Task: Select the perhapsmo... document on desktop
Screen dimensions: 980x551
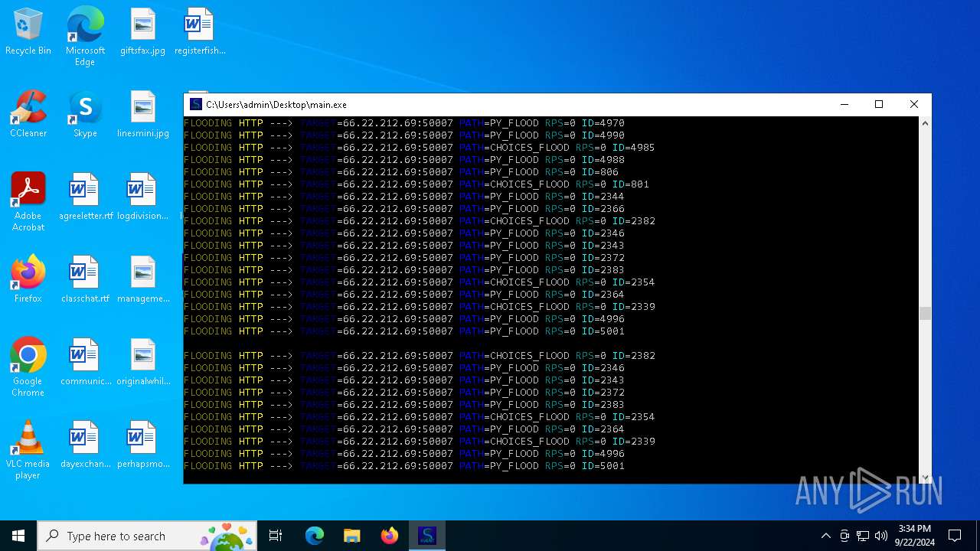Action: [142, 445]
